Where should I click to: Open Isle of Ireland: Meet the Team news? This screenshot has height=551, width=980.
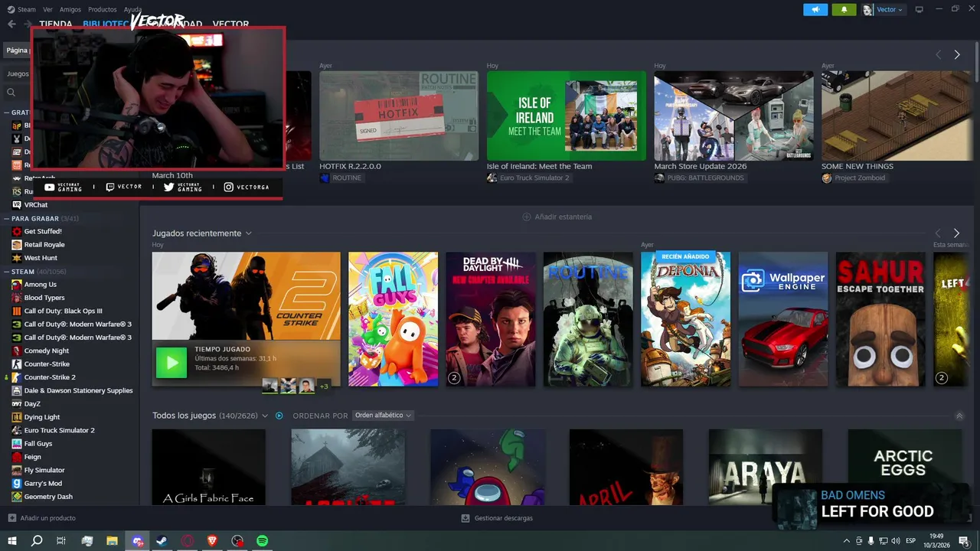point(567,116)
